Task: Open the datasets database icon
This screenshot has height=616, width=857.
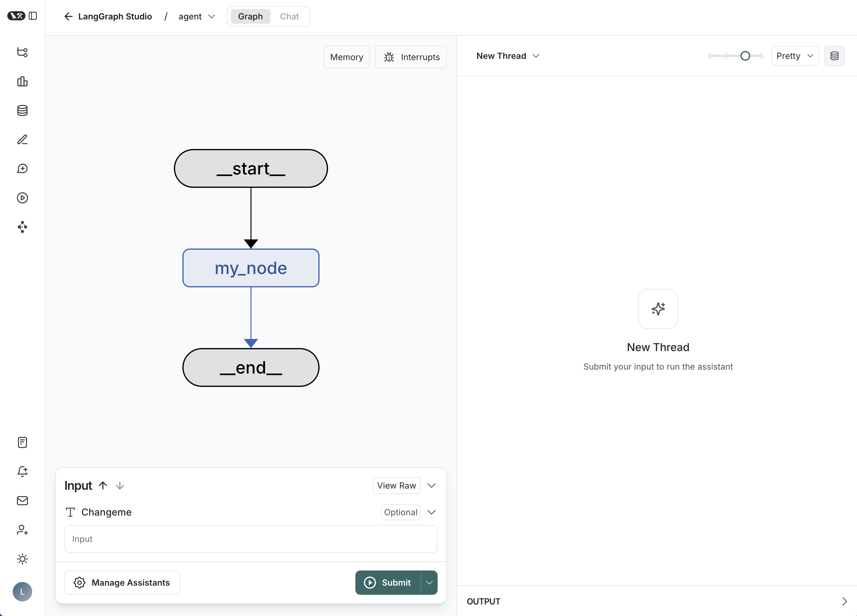Action: (22, 110)
